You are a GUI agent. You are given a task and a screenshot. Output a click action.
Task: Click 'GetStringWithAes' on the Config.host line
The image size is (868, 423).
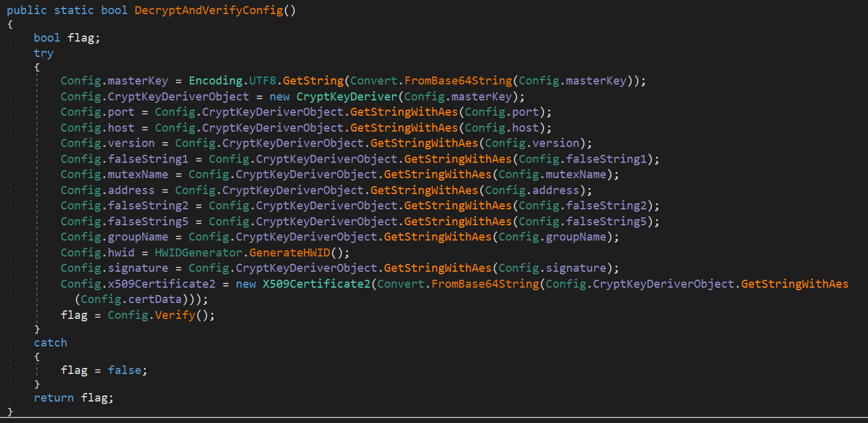pyautogui.click(x=404, y=128)
